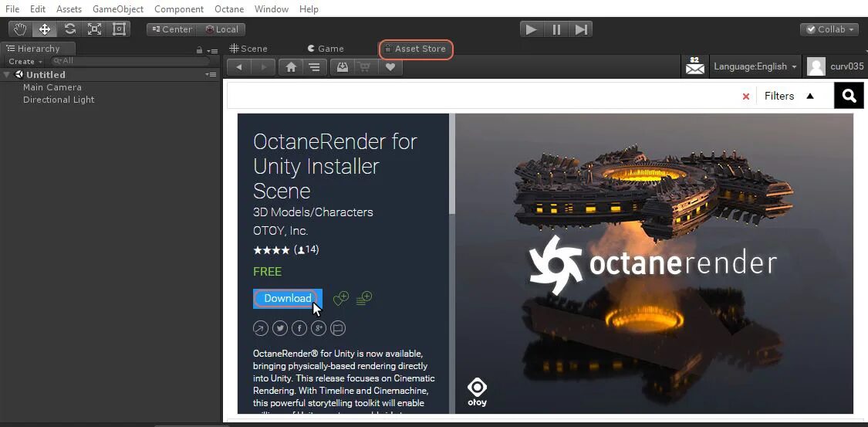
Task: Add asset to wishlist
Action: pyautogui.click(x=340, y=299)
